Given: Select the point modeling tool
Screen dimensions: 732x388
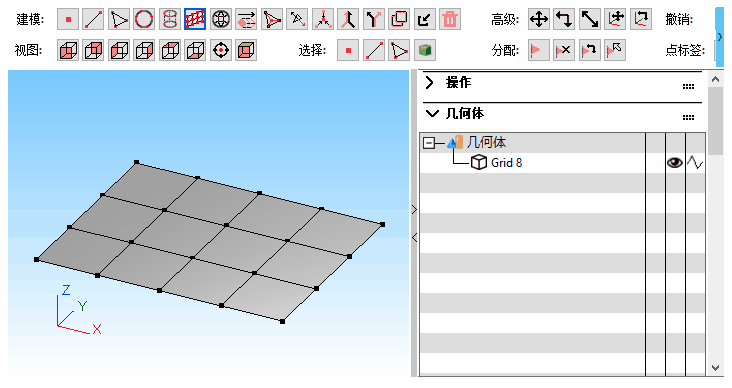Looking at the screenshot, I should pyautogui.click(x=68, y=20).
